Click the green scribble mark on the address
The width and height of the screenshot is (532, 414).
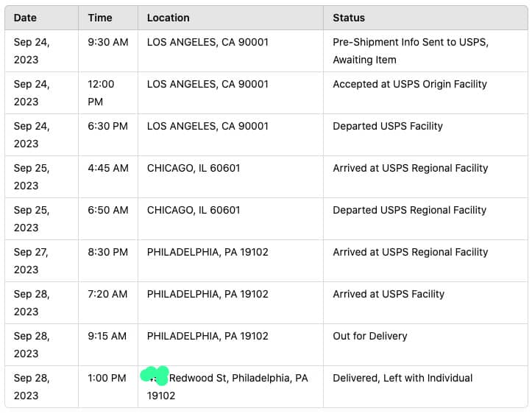pos(155,374)
